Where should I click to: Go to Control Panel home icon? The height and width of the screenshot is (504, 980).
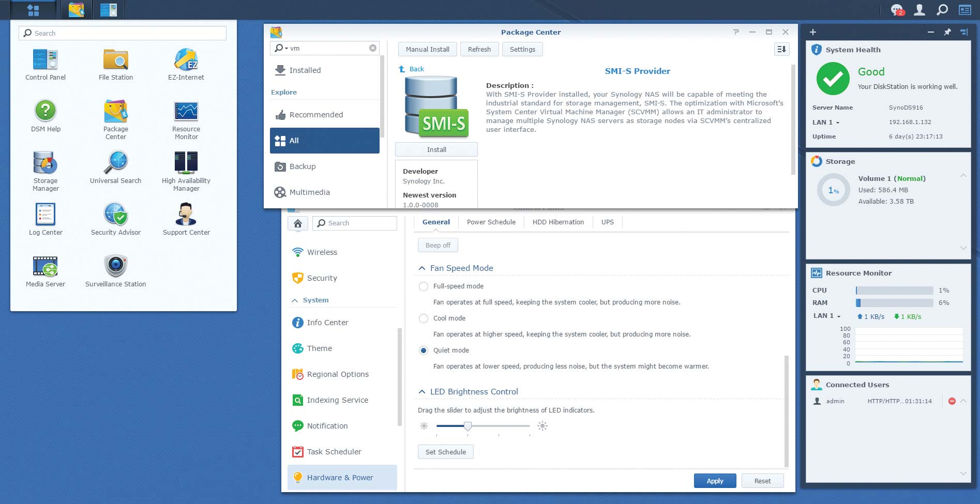point(298,223)
